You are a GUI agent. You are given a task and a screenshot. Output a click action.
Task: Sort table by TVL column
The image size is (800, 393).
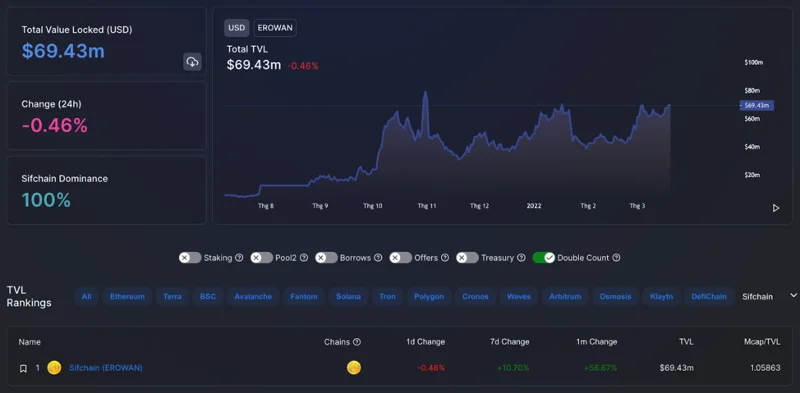(x=686, y=342)
